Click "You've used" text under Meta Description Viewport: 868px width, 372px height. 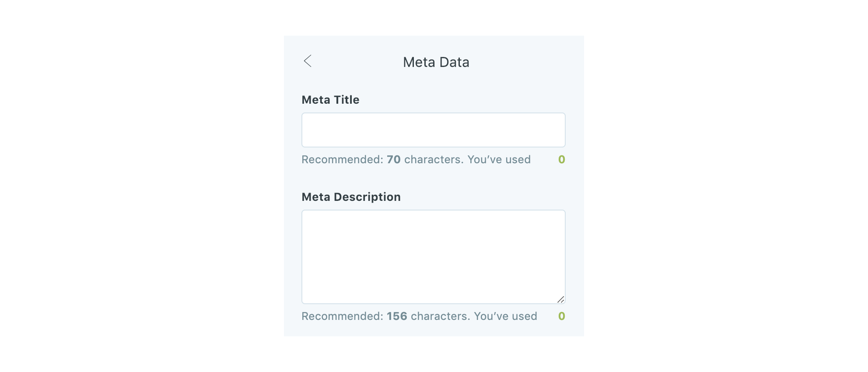pos(505,316)
